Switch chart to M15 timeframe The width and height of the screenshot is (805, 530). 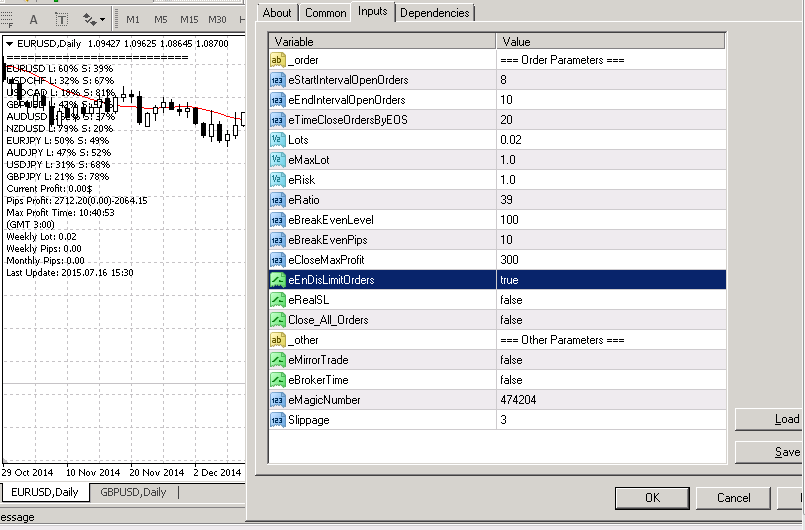click(x=189, y=20)
